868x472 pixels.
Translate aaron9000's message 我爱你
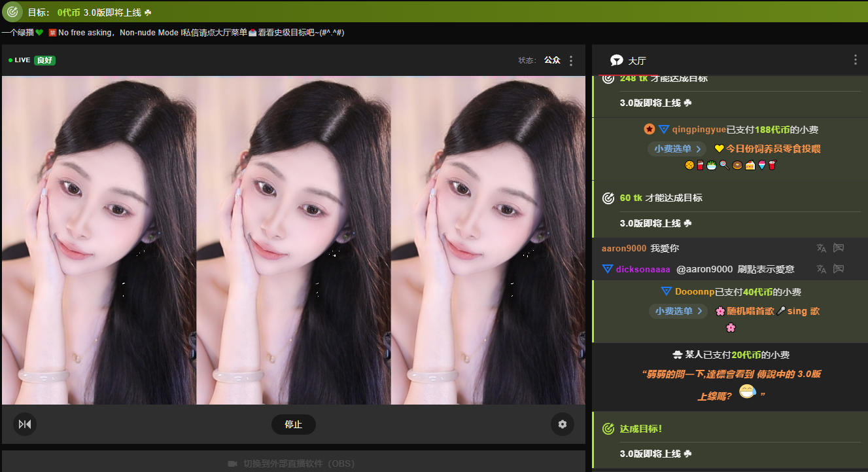pos(822,248)
